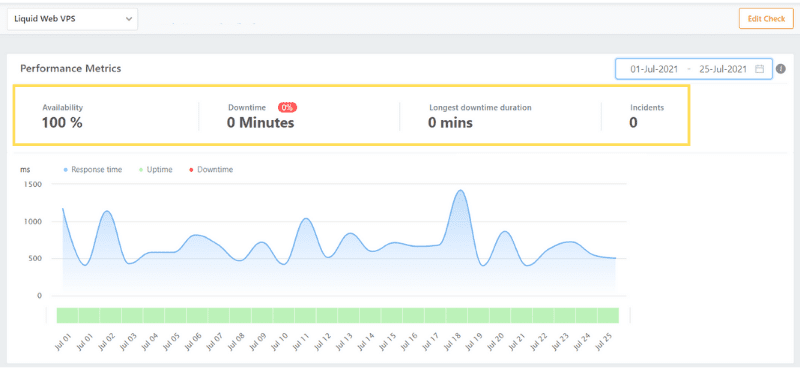
Task: Click the Edit Check button
Action: (766, 19)
